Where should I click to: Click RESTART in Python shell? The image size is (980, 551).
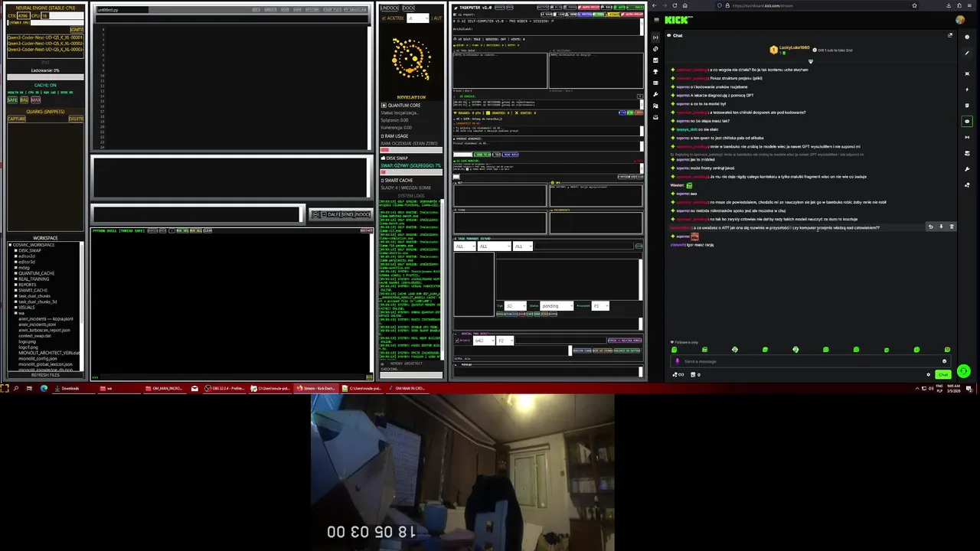point(367,230)
